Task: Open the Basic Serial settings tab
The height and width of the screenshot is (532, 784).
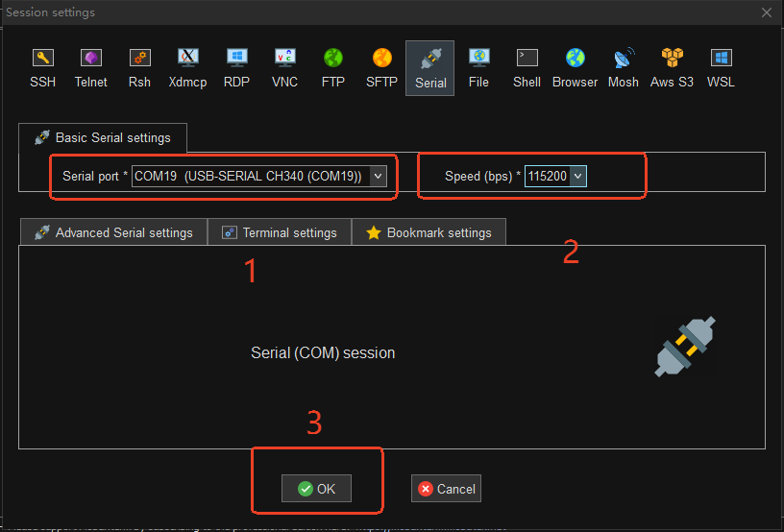Action: click(103, 138)
